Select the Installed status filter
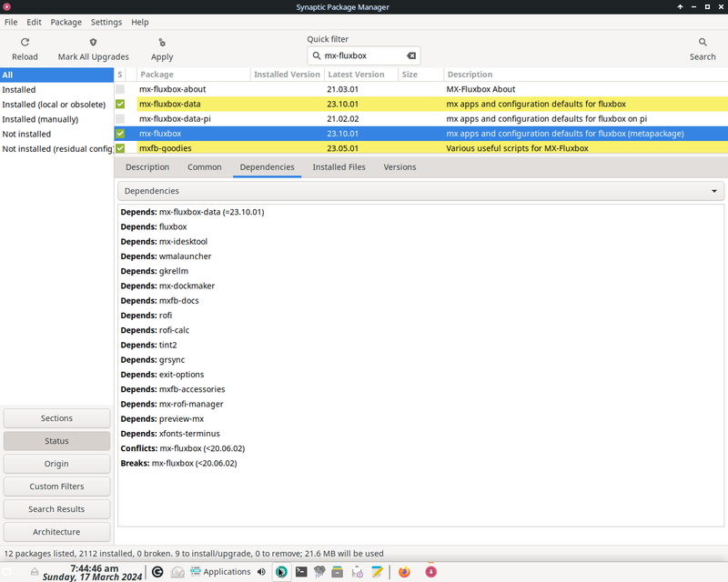The width and height of the screenshot is (728, 582). coord(56,90)
